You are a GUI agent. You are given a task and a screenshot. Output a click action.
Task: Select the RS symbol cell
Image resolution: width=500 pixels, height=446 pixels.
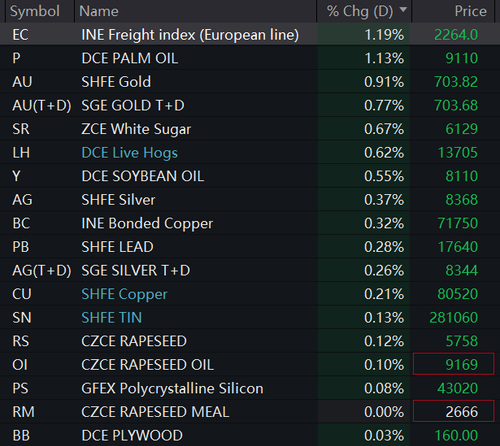pyautogui.click(x=21, y=341)
